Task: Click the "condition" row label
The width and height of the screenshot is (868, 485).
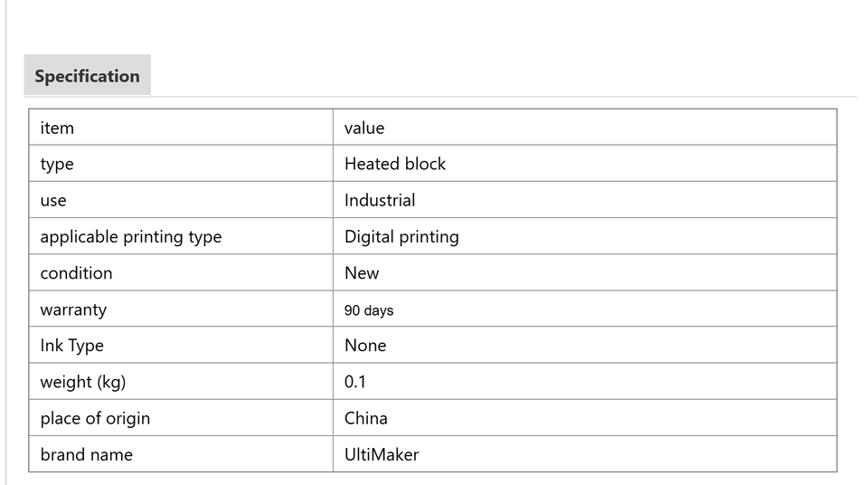Action: click(76, 272)
